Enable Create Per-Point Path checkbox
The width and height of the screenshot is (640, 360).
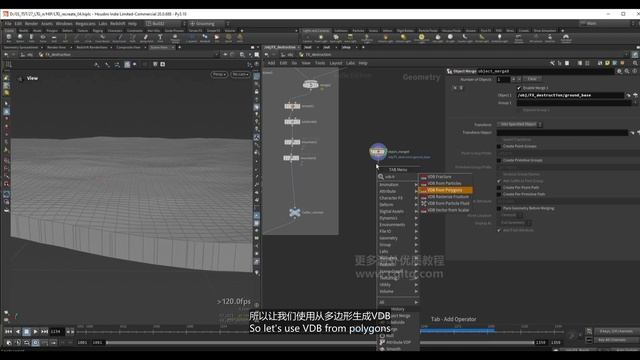[x=499, y=188]
